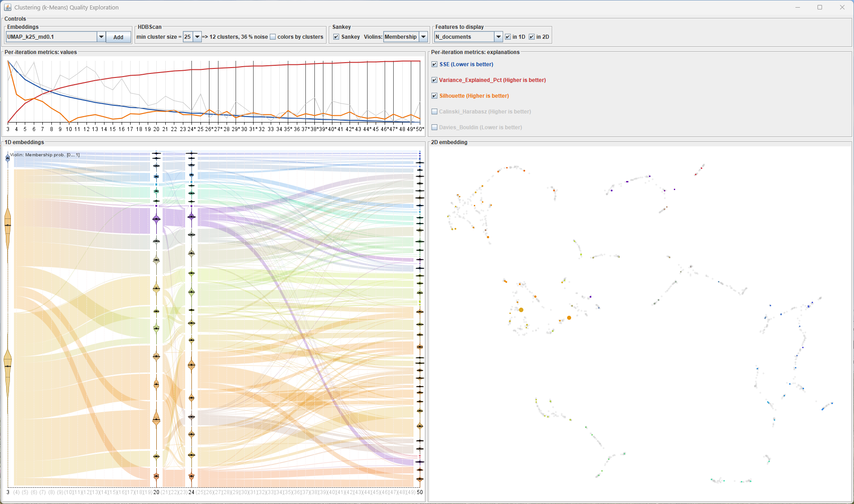The height and width of the screenshot is (504, 854).
Task: Click the purple violin at column 20
Action: point(156,219)
